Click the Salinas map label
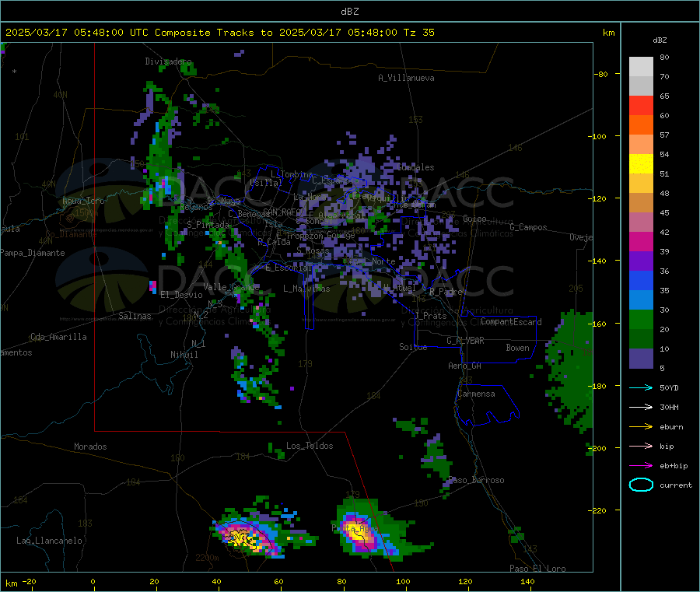The width and height of the screenshot is (700, 592). pyautogui.click(x=135, y=316)
